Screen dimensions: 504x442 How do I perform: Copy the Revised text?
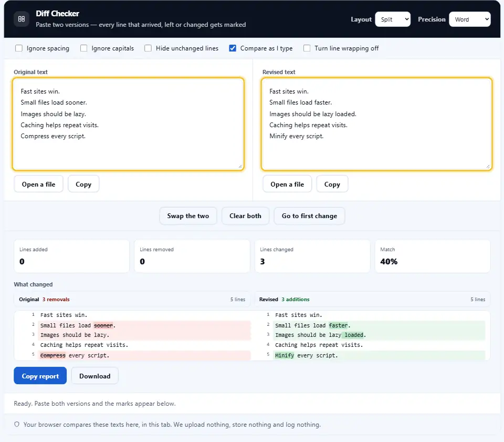[x=332, y=184]
